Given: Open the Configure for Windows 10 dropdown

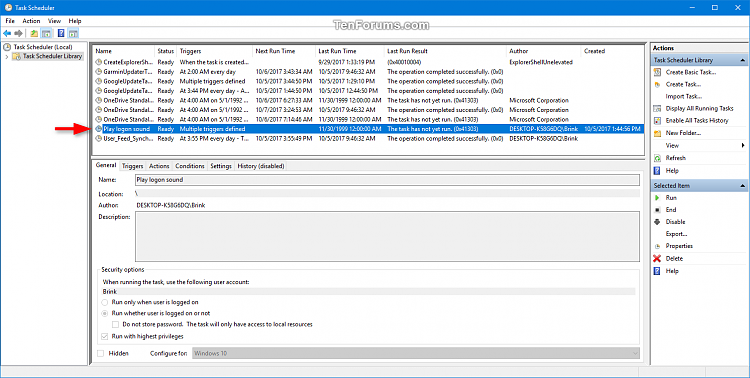Looking at the screenshot, I should coord(416,354).
